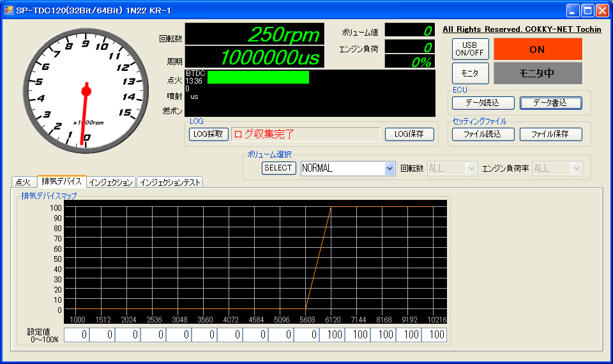
Task: Click ファイル読込 to load setting file
Action: (482, 134)
